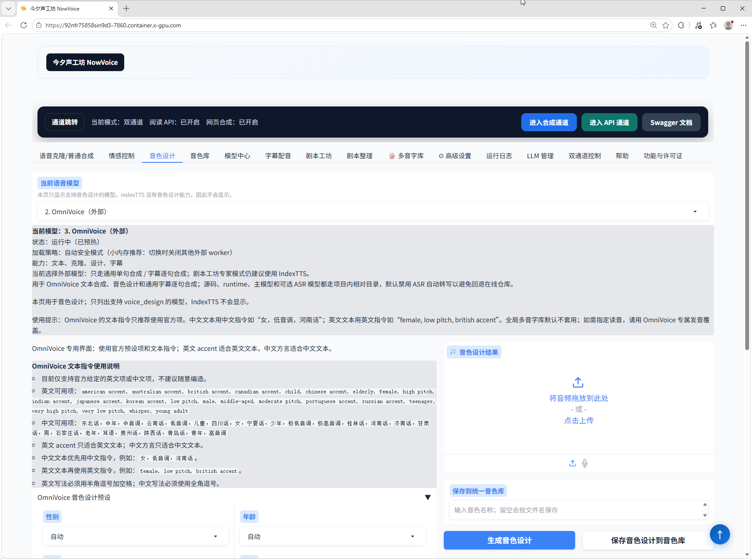Click the small upload icon beside the microphone
The image size is (752, 560).
coord(573,463)
